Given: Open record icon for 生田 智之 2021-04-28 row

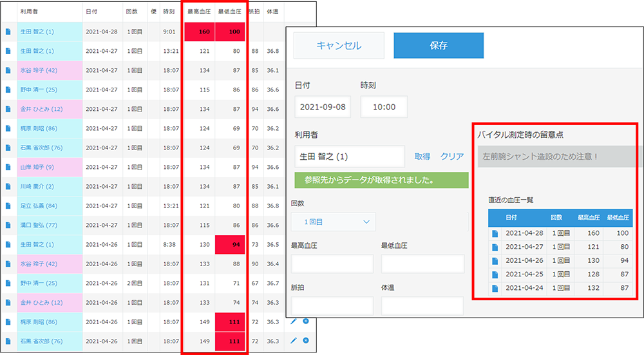Looking at the screenshot, I should (x=8, y=32).
